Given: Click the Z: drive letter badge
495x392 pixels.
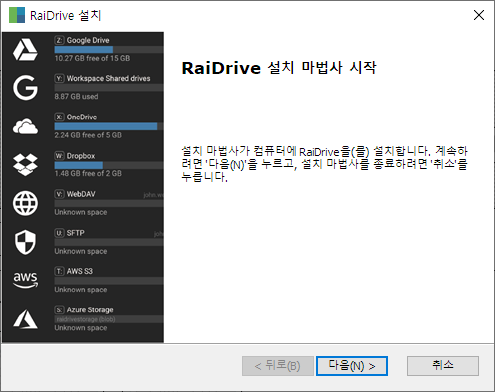Looking at the screenshot, I should point(59,40).
